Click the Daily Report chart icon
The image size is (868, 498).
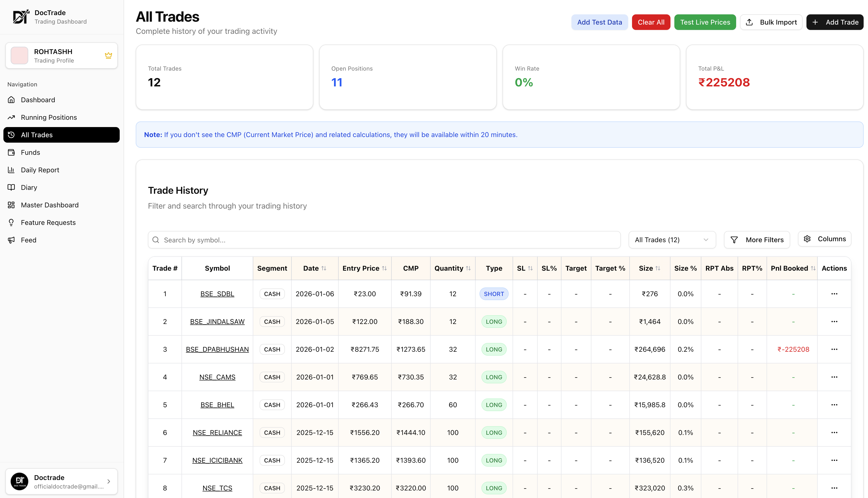[11, 170]
